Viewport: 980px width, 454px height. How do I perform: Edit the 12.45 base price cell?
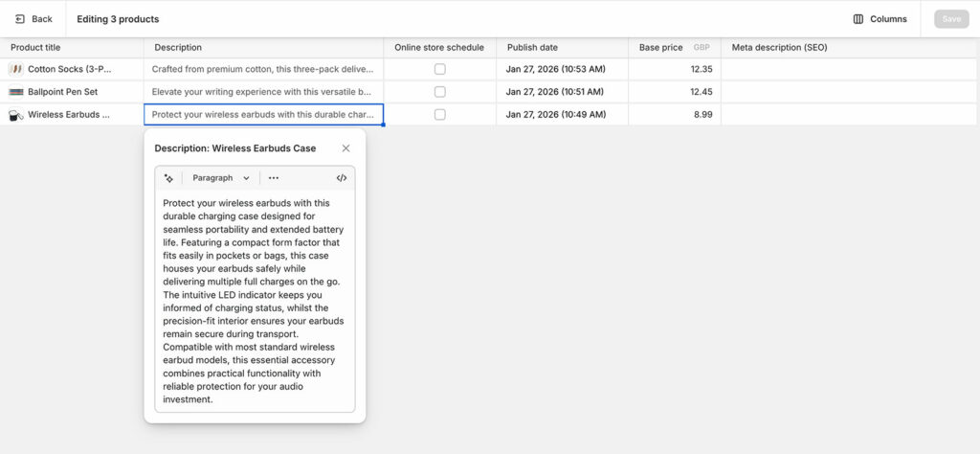tap(675, 92)
